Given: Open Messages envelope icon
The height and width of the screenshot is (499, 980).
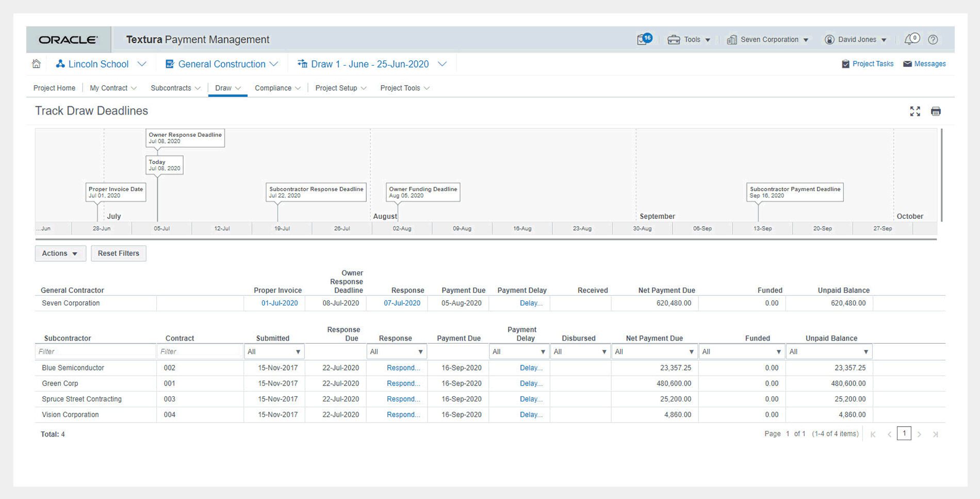Looking at the screenshot, I should tap(907, 64).
